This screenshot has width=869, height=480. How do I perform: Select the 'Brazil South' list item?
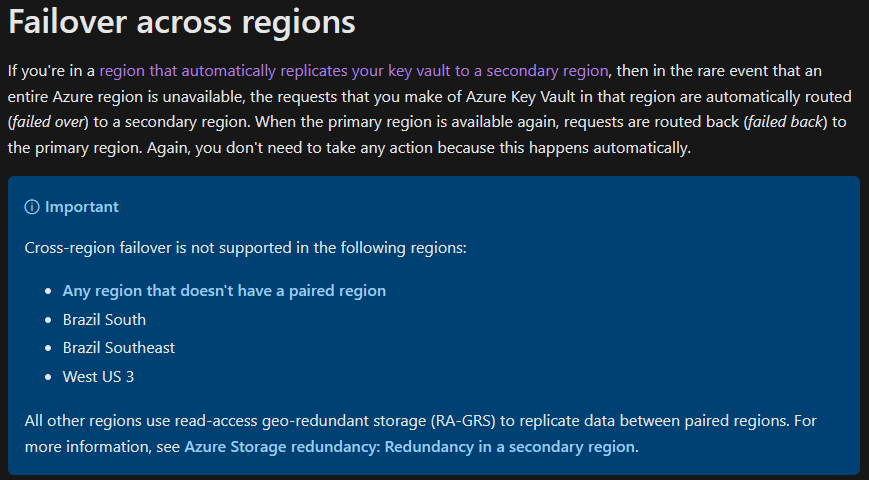(x=104, y=320)
